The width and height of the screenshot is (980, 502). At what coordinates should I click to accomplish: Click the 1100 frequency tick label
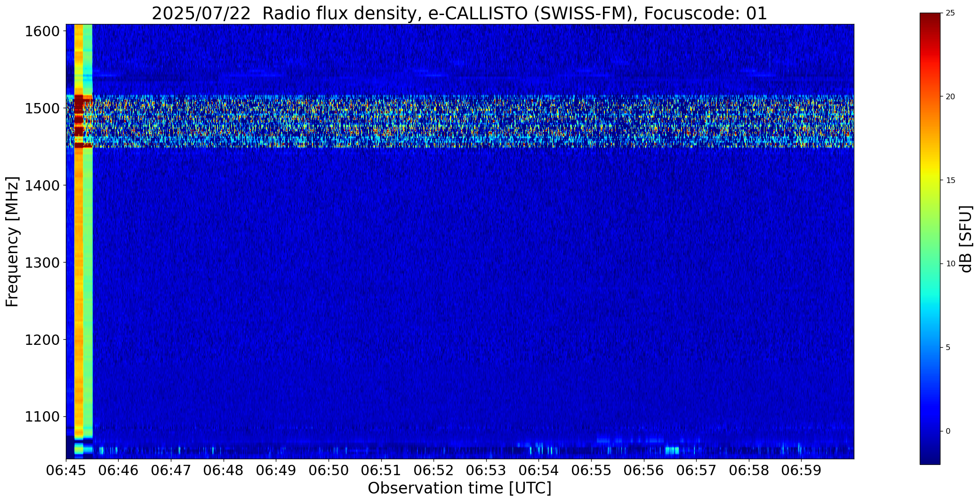(42, 417)
